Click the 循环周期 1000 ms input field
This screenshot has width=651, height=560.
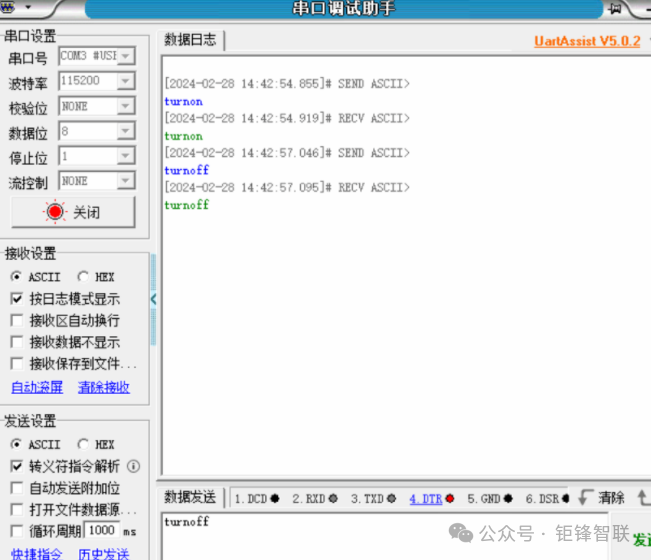pyautogui.click(x=102, y=531)
